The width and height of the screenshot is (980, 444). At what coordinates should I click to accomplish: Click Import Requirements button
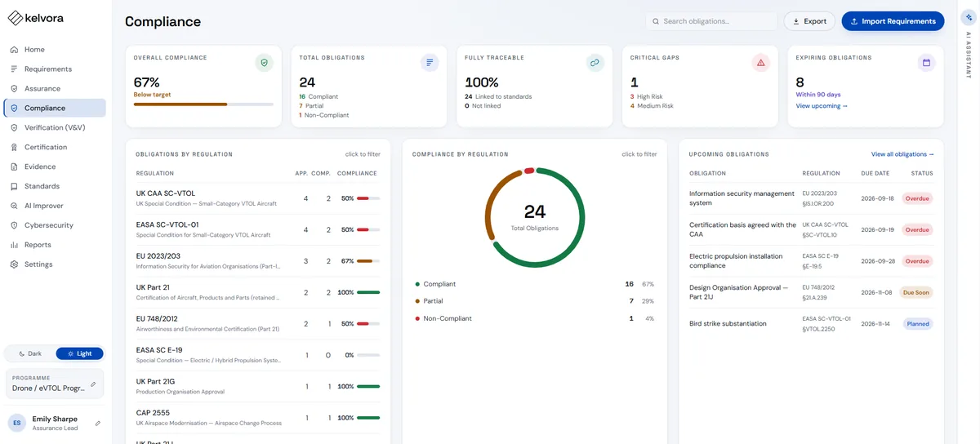pos(893,21)
